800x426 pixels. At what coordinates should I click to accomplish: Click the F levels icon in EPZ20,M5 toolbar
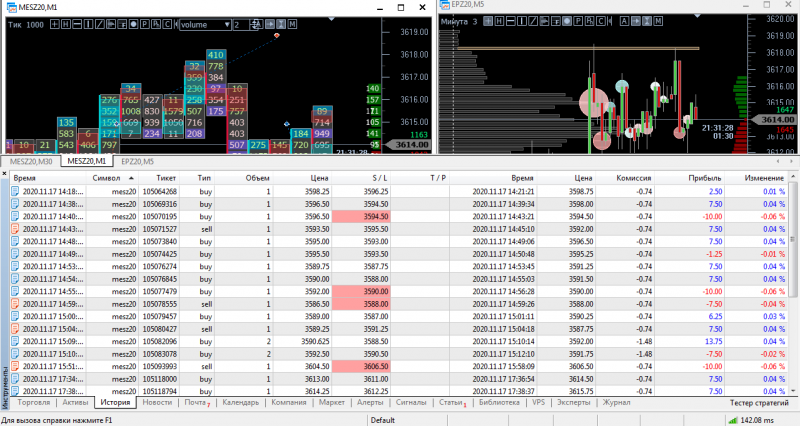click(x=556, y=21)
